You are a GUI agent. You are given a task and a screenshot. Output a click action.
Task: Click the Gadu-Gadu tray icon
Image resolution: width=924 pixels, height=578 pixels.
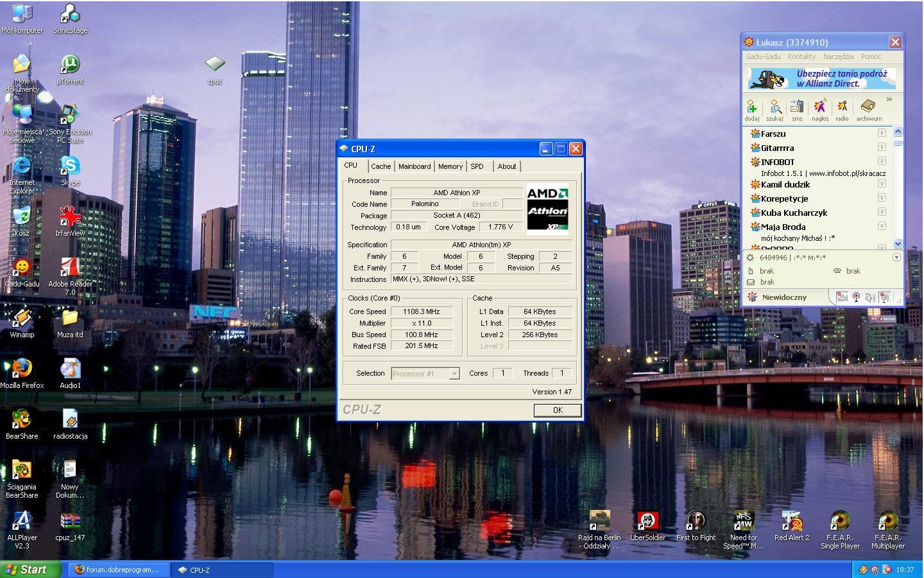[875, 570]
